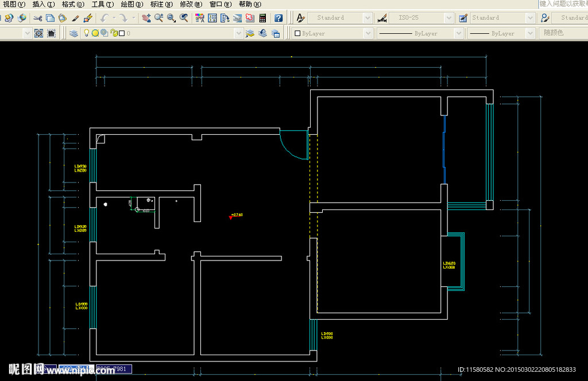588x381 pixels.
Task: Expand the ISO-25 dimension style dropdown
Action: point(448,18)
